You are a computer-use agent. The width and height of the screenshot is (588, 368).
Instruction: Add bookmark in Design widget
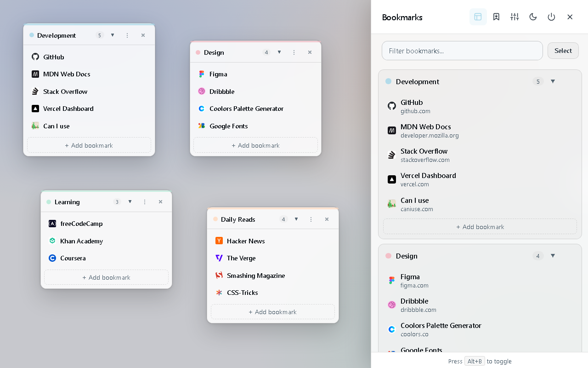[x=255, y=145]
